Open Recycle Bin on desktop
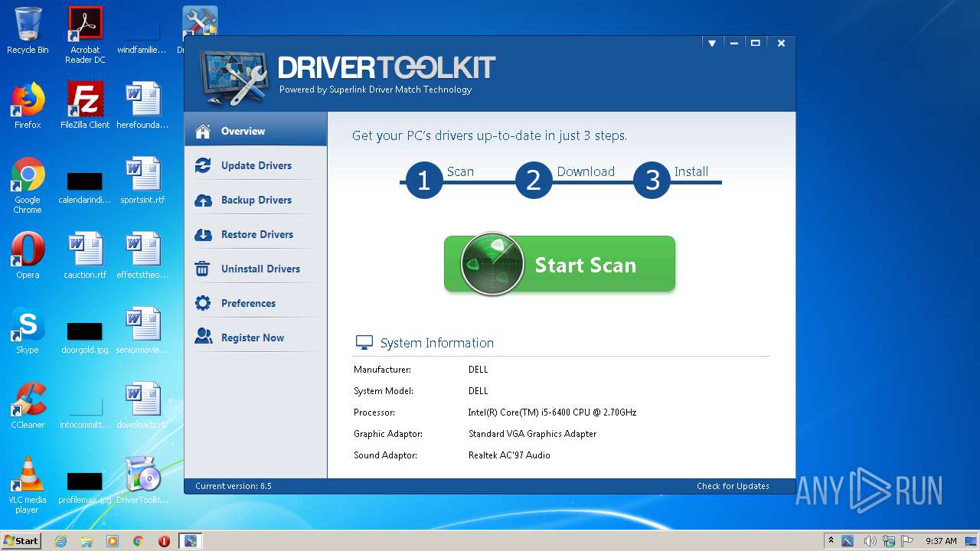980x551 pixels. 28,31
